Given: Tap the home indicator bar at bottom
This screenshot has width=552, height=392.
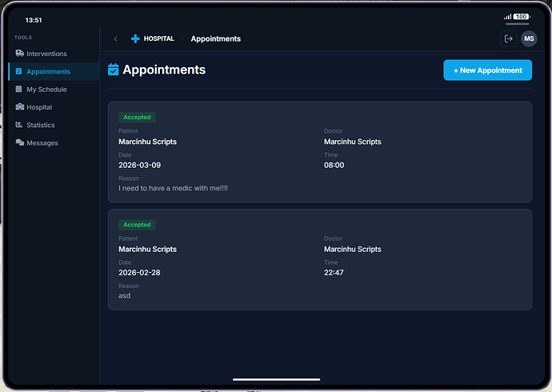Looking at the screenshot, I should click(276, 379).
